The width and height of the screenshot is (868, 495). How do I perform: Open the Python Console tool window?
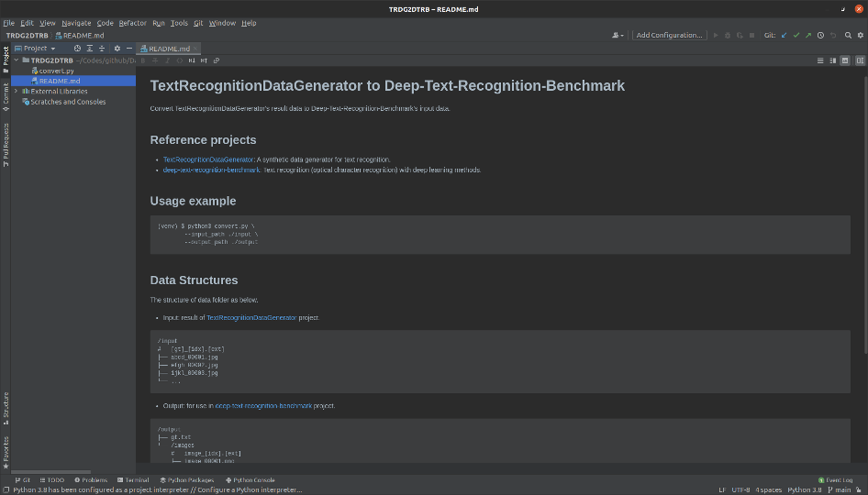click(250, 480)
